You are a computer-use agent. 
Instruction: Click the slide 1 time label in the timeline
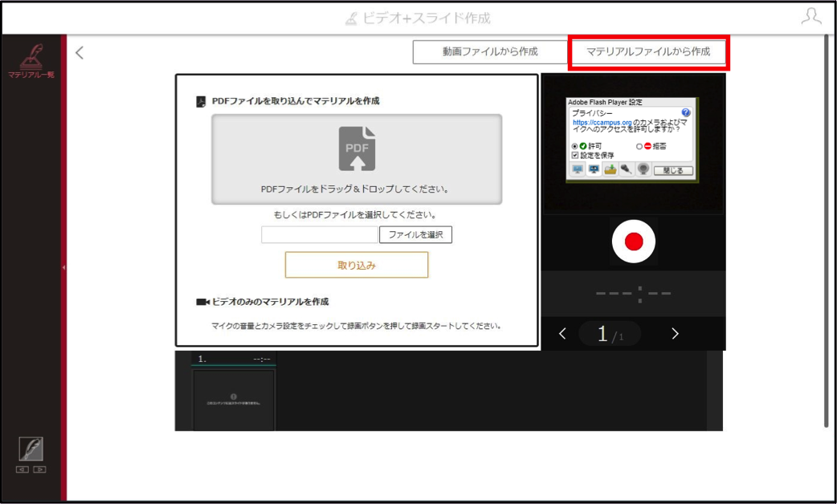262,359
